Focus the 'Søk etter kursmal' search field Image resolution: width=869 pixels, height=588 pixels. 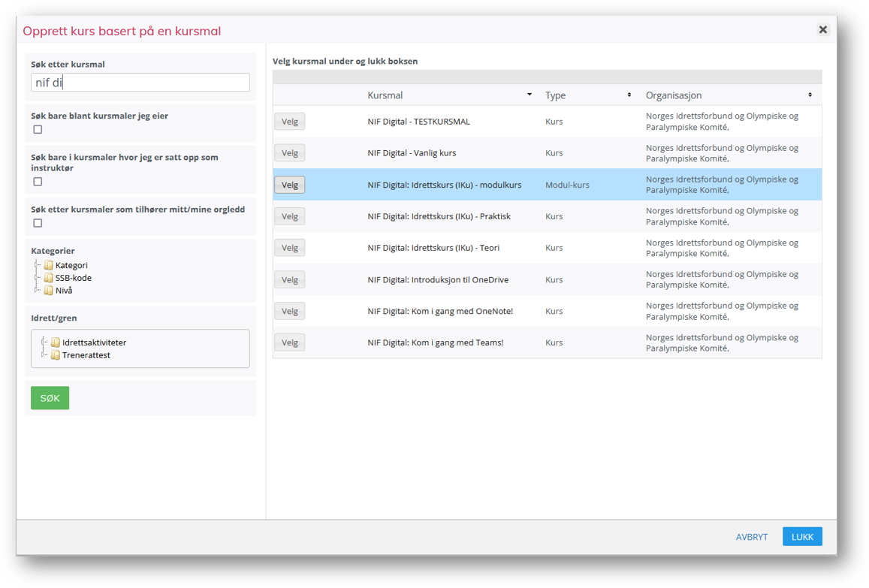140,83
